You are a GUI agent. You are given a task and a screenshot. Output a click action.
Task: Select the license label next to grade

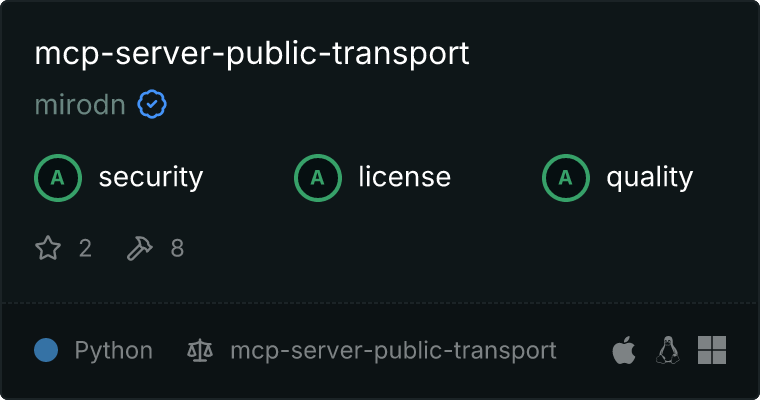(x=404, y=176)
